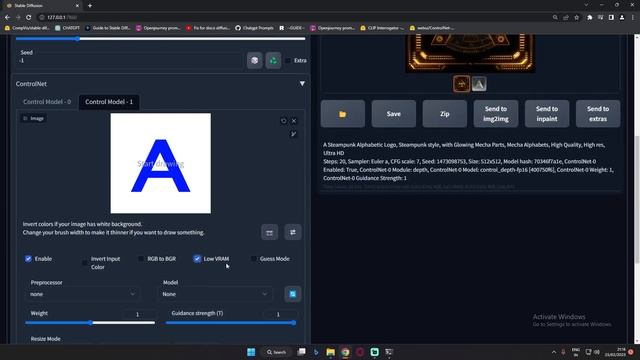Reload the Stable Diffusion page

(29, 18)
